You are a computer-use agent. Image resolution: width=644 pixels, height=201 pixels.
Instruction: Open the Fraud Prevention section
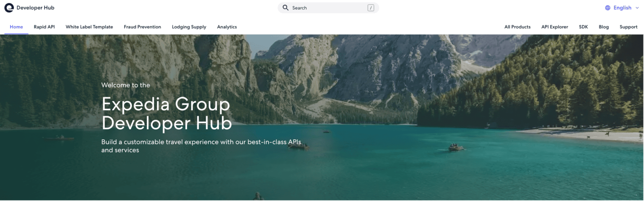(142, 27)
